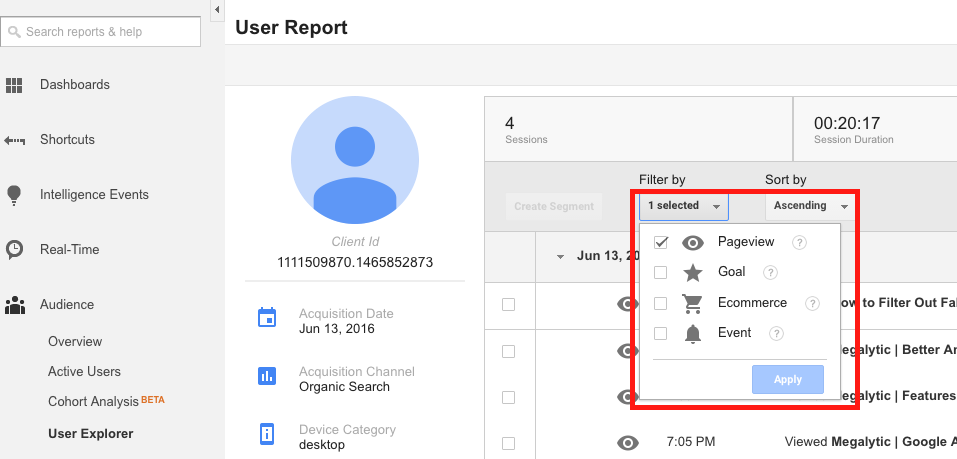Click help icon next to Pageview

[x=799, y=243]
